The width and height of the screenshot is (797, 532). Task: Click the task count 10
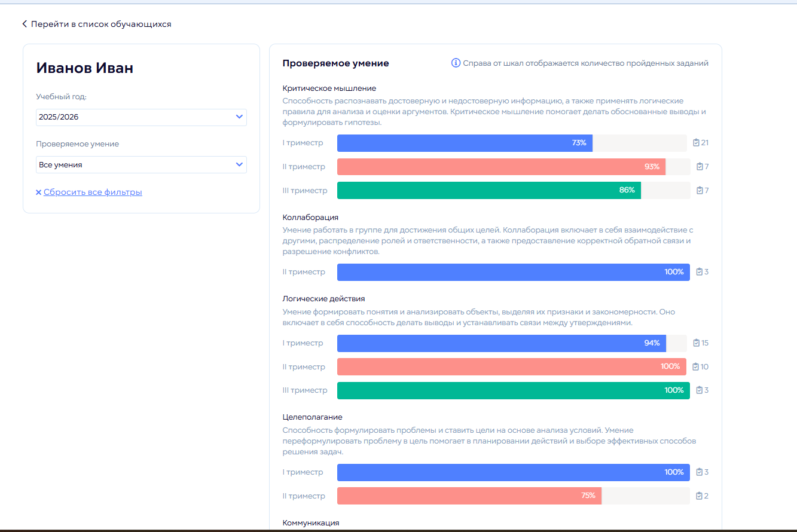point(704,367)
